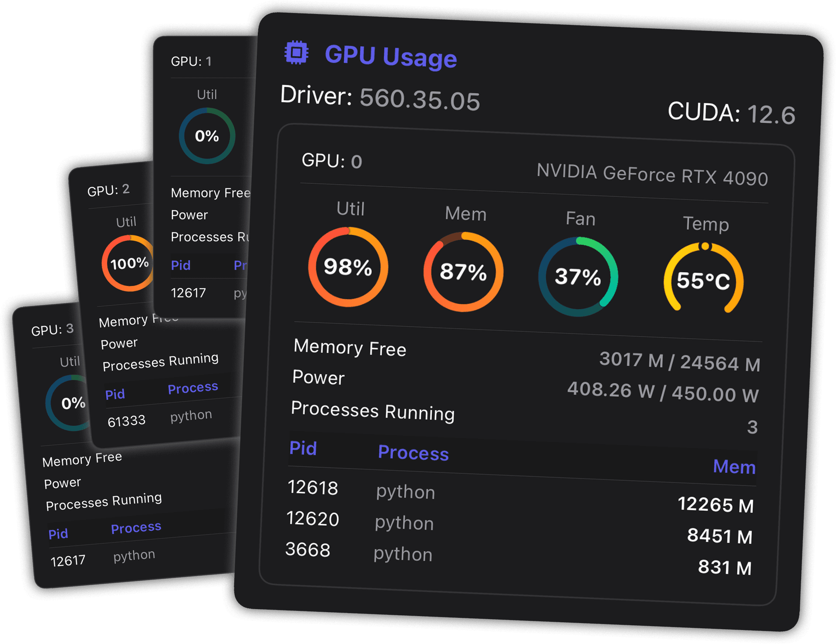Viewport: 836px width, 644px height.
Task: Open the GPU 0 details card
Action: (x=330, y=161)
